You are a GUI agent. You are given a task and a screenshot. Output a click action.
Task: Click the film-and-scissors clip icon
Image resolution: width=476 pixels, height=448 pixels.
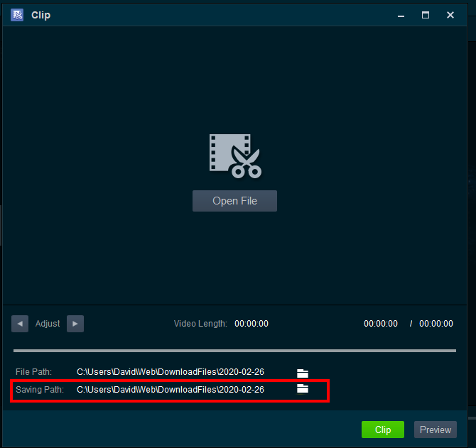coord(235,155)
